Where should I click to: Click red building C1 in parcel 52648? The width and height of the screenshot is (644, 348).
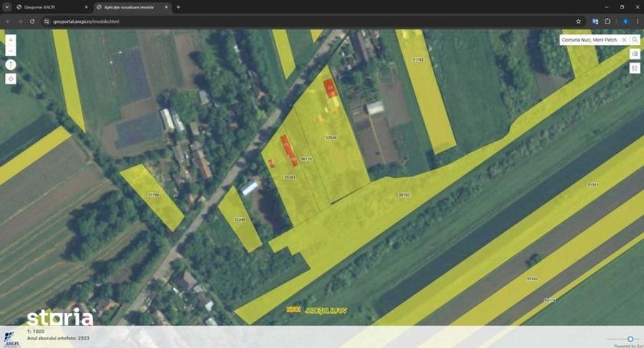(x=330, y=88)
